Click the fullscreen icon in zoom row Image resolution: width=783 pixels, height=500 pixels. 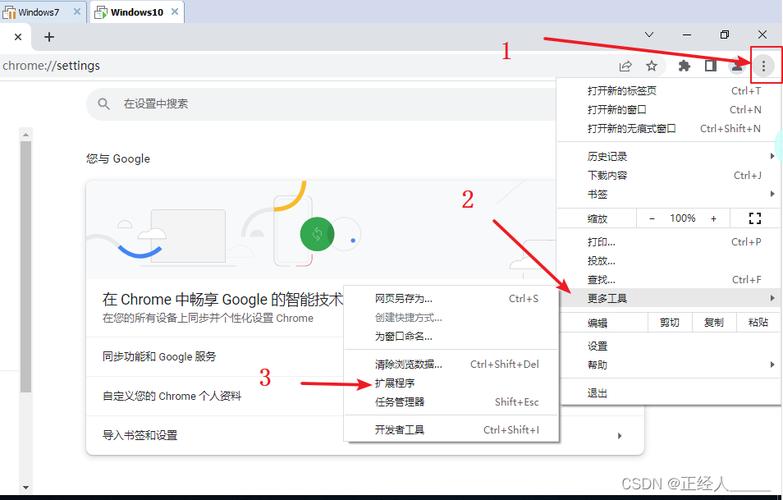[x=755, y=218]
